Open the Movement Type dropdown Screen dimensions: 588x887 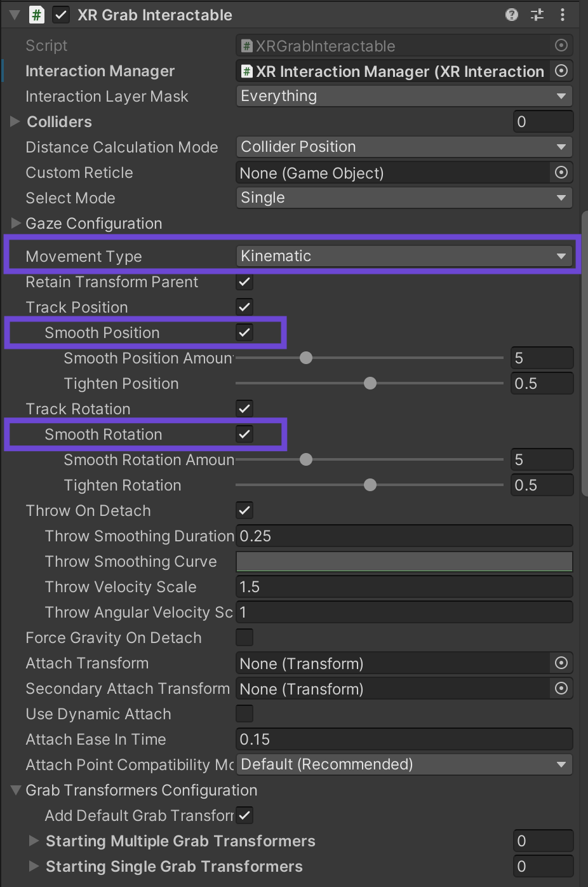pos(404,256)
